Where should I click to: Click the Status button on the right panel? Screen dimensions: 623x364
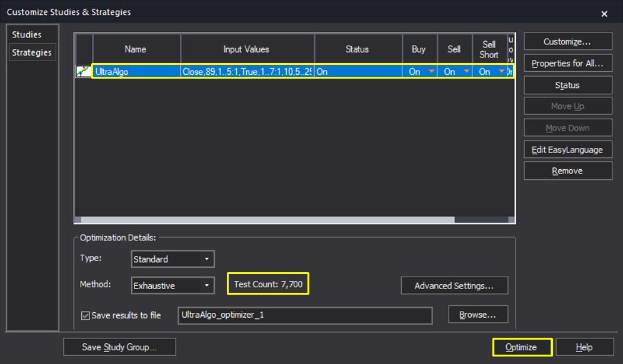568,86
